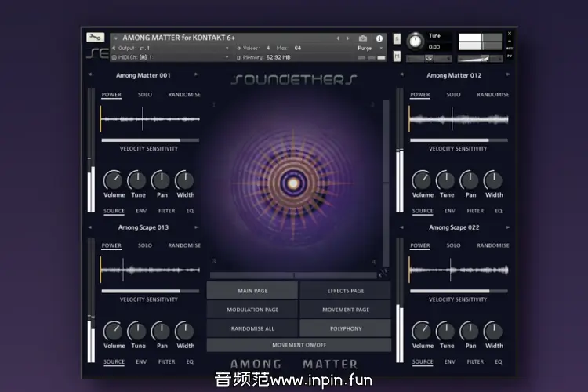Switch Among Scape 022 to ENV tab
The width and height of the screenshot is (588, 392).
[450, 361]
